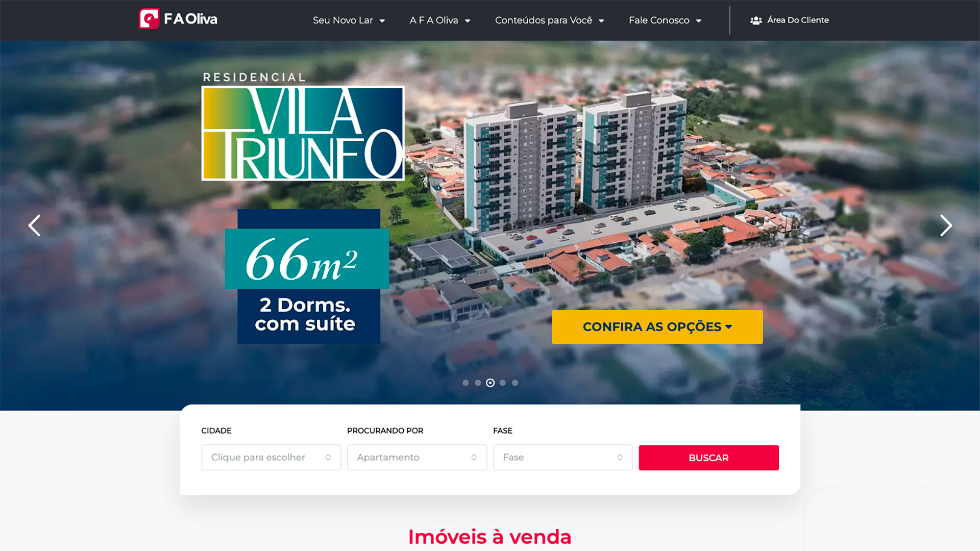Open the Cidade dropdown
This screenshot has height=551, width=980.
(x=271, y=458)
